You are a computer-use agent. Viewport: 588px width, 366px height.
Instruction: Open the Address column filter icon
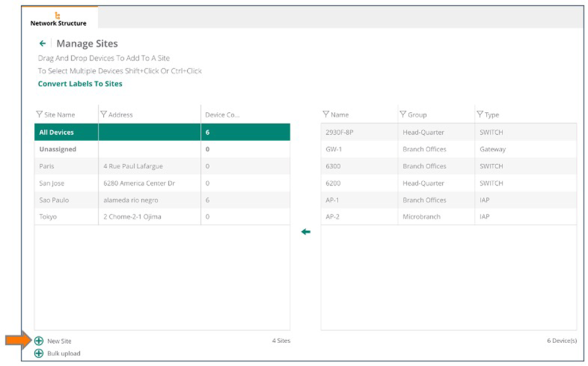point(104,115)
